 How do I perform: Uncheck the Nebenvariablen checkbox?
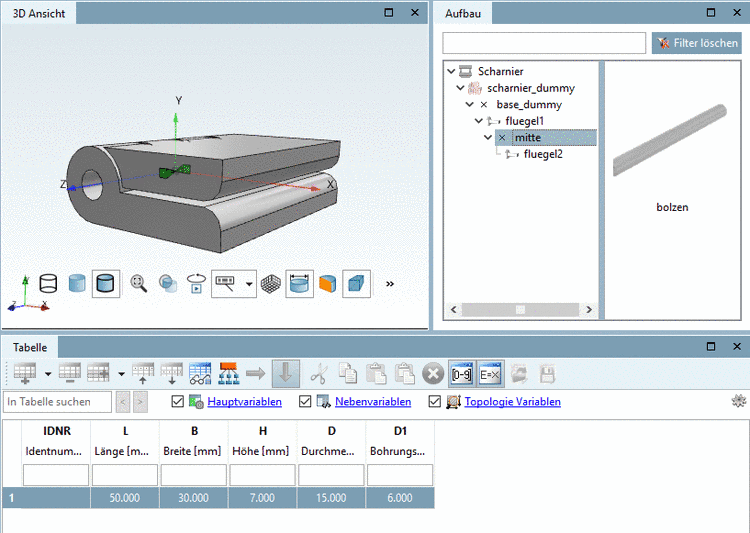coord(306,402)
